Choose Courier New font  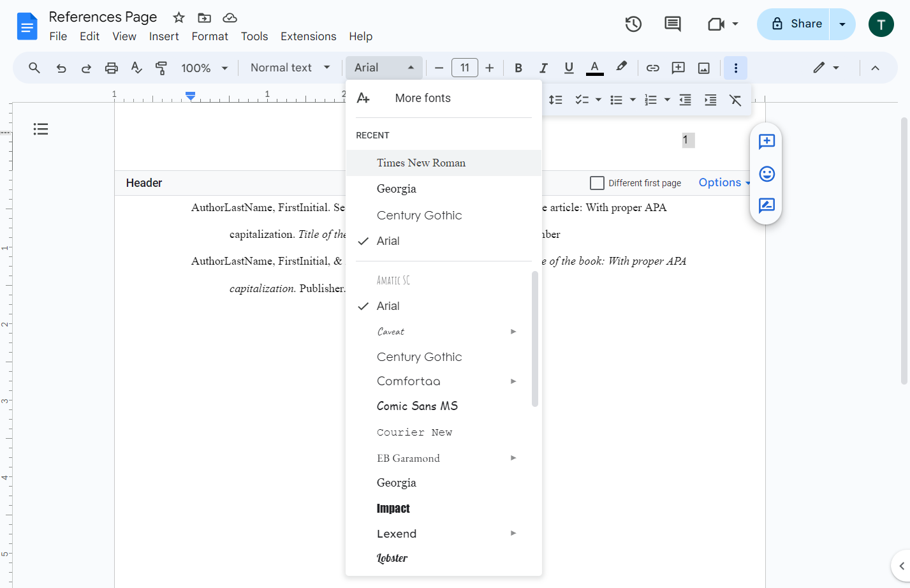444,432
